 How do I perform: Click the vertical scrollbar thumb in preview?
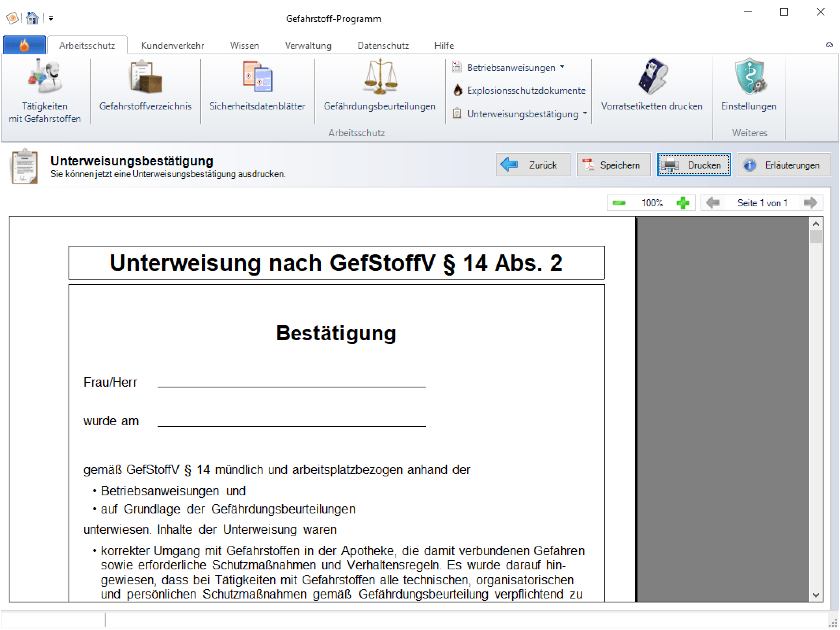pos(816,237)
